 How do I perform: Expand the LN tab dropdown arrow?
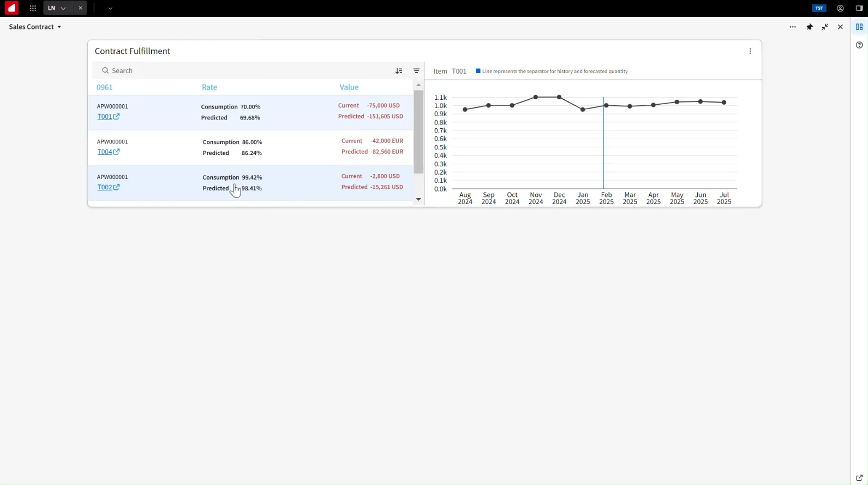click(x=64, y=9)
